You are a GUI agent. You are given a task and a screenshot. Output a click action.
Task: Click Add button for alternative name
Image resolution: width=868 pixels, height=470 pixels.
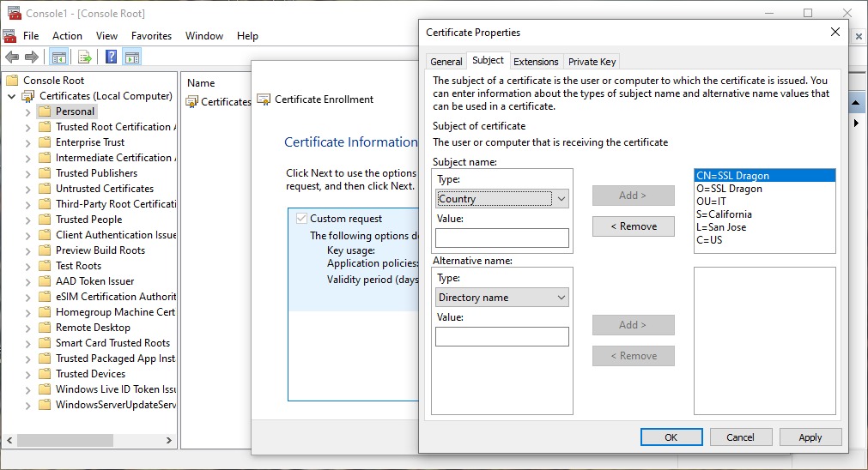click(634, 324)
